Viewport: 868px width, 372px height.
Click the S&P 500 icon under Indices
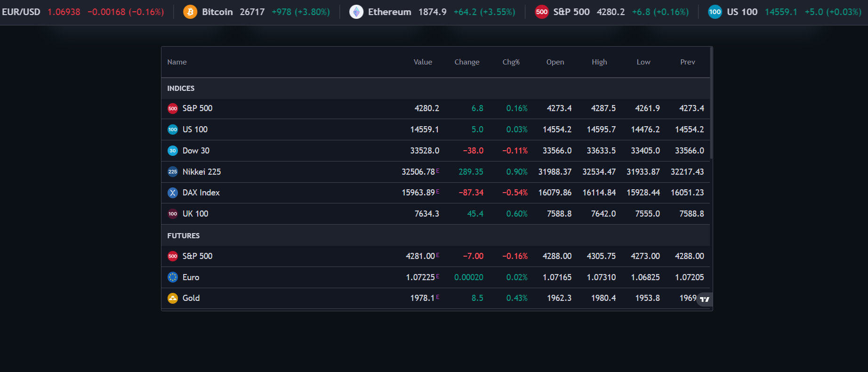(x=173, y=109)
